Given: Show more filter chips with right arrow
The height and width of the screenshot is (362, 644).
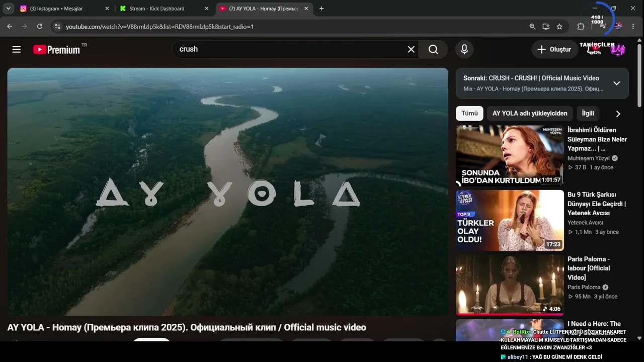Looking at the screenshot, I should 618,114.
